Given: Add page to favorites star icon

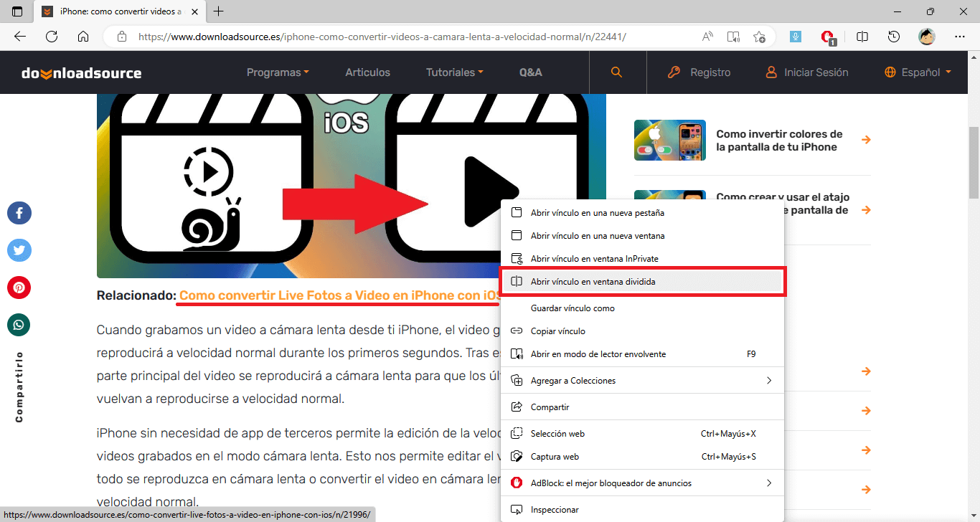Looking at the screenshot, I should 759,37.
